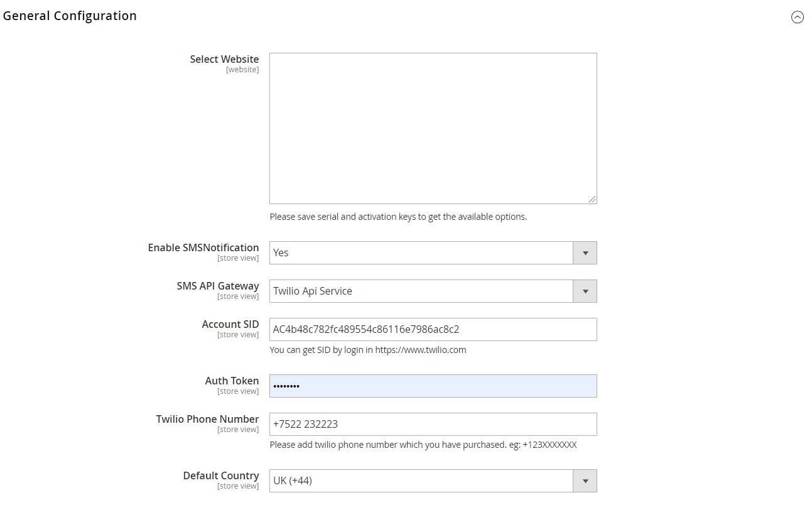Click the Default Country label
The image size is (812, 505).
221,475
